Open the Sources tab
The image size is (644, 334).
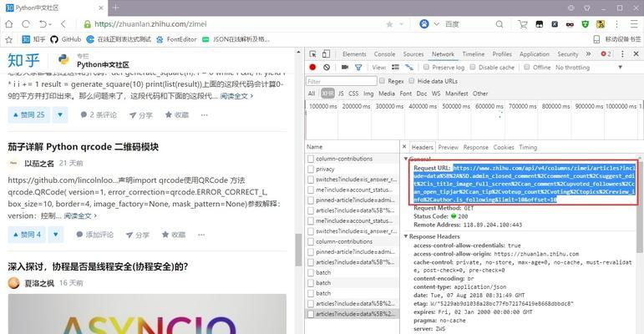point(413,53)
